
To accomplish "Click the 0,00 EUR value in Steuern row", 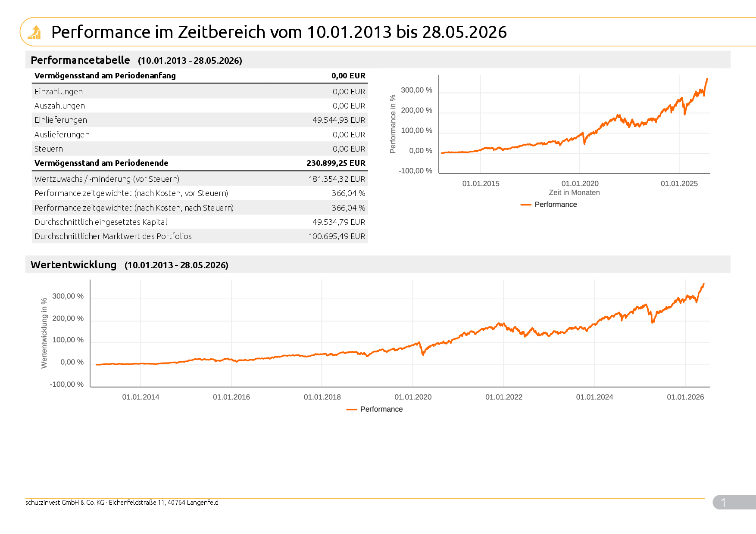I will pyautogui.click(x=349, y=149).
